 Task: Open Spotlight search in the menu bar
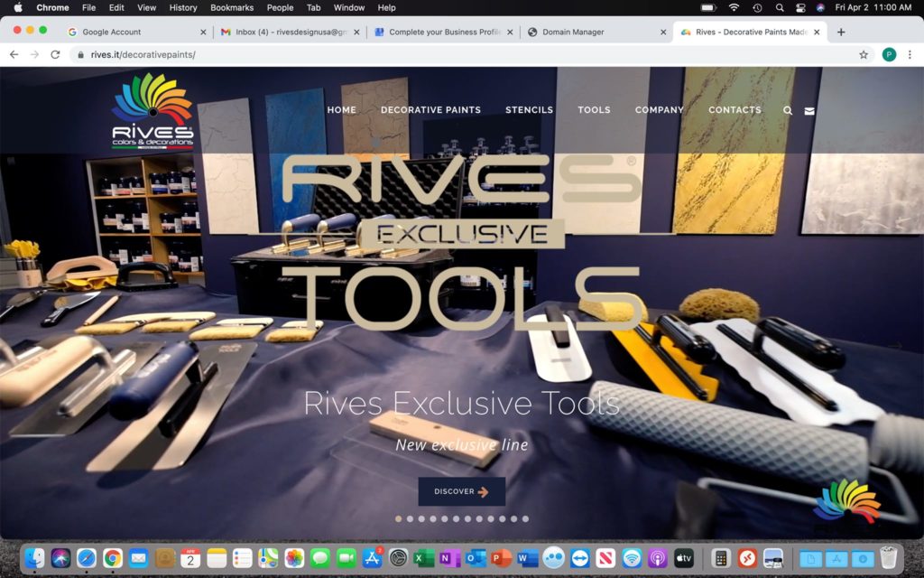click(780, 7)
